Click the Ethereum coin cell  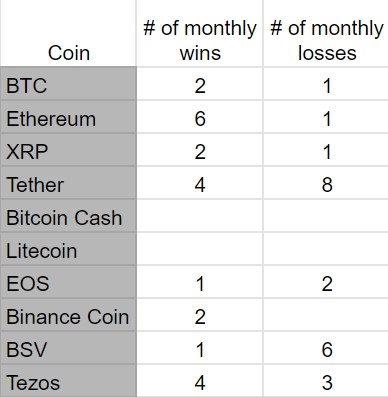tap(68, 117)
